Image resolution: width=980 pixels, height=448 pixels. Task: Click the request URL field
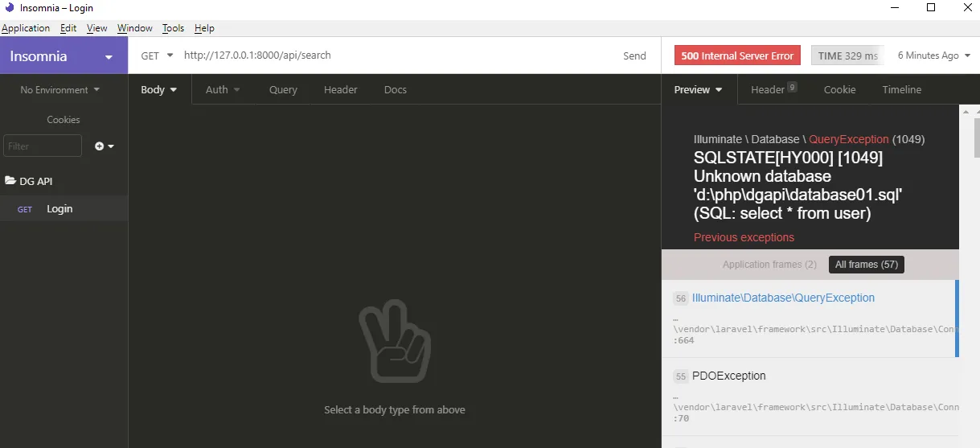click(x=394, y=55)
